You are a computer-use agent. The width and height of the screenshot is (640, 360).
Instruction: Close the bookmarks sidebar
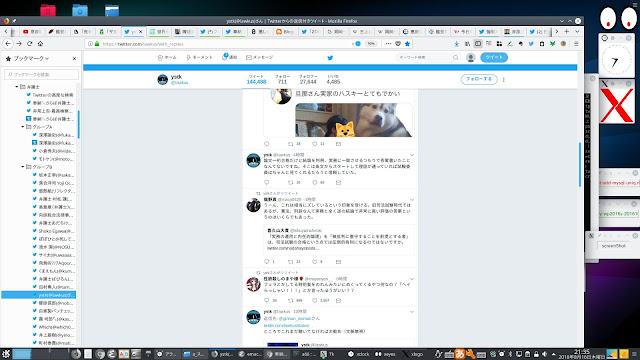coord(74,59)
